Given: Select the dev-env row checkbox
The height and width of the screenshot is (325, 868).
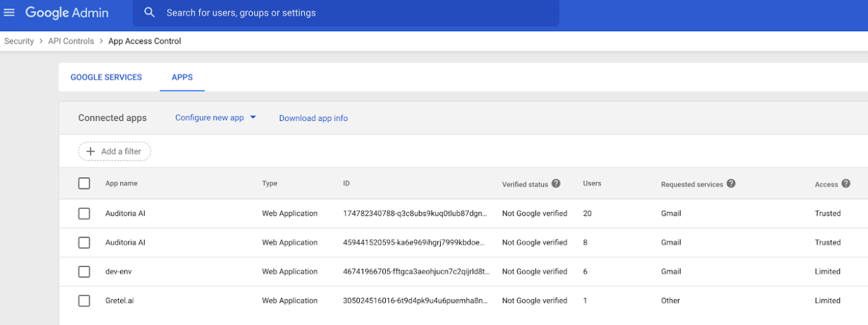Looking at the screenshot, I should [x=84, y=272].
